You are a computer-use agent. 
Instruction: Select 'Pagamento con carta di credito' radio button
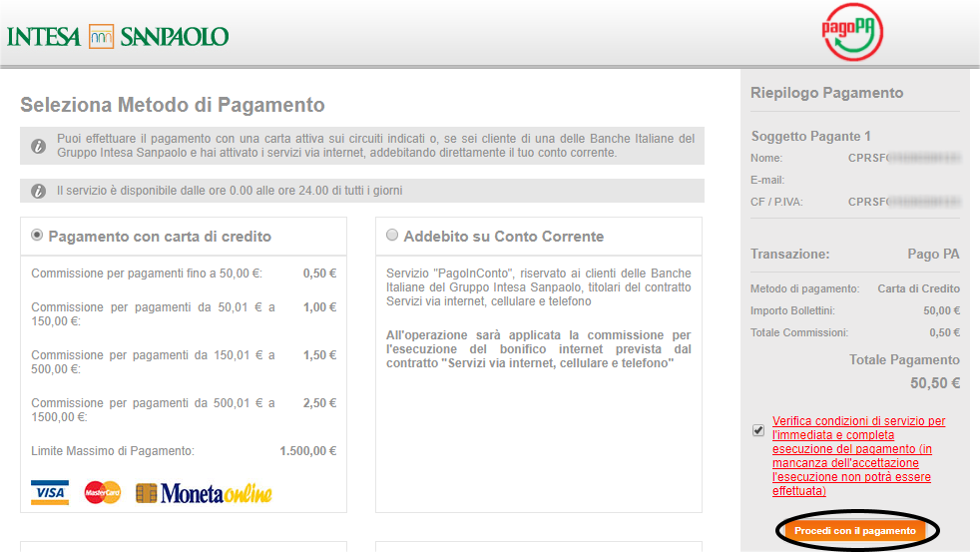pyautogui.click(x=37, y=235)
